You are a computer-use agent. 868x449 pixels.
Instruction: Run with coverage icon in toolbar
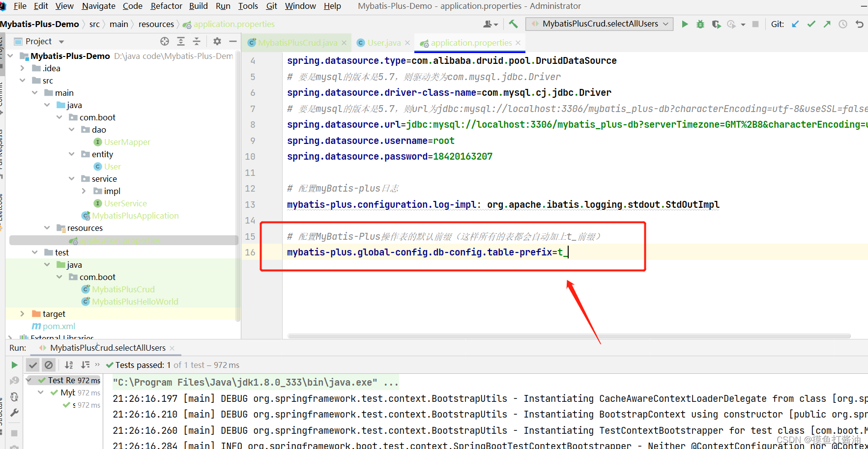[716, 24]
